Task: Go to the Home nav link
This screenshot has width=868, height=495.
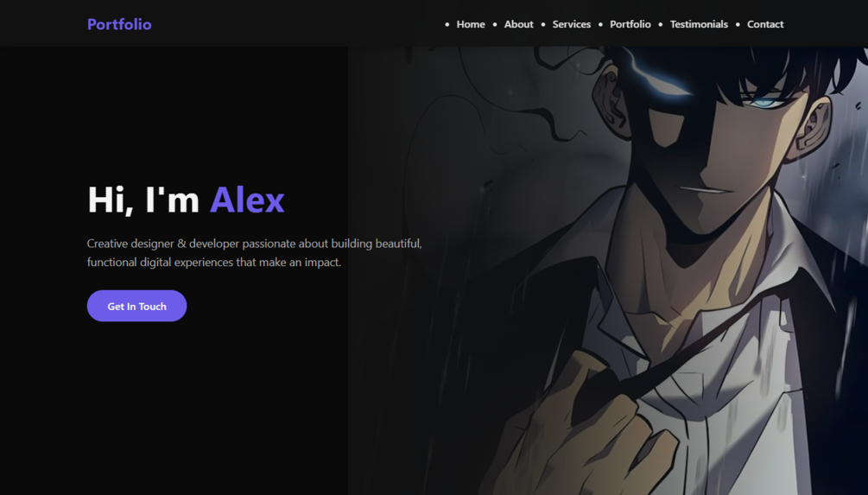Action: (x=471, y=24)
